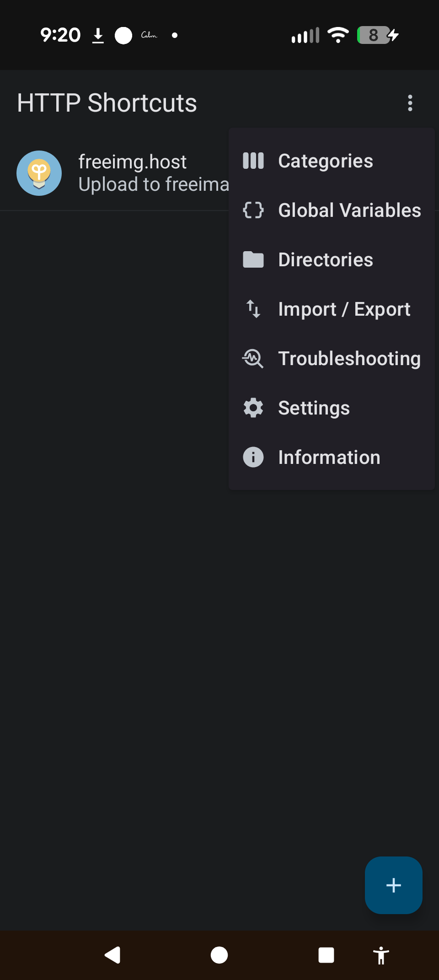Tap the three-dot overflow menu button
The width and height of the screenshot is (439, 980).
pyautogui.click(x=410, y=103)
